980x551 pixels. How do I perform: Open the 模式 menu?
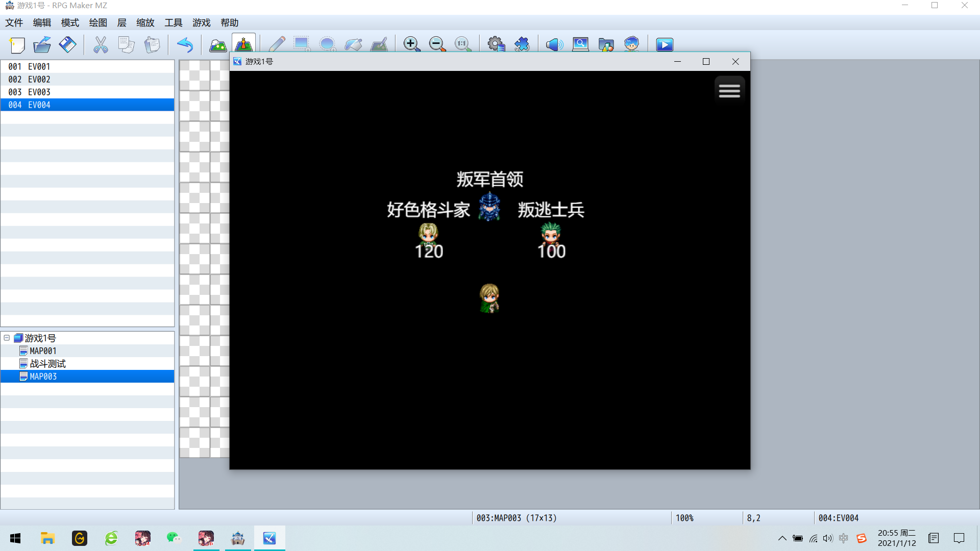click(x=70, y=22)
